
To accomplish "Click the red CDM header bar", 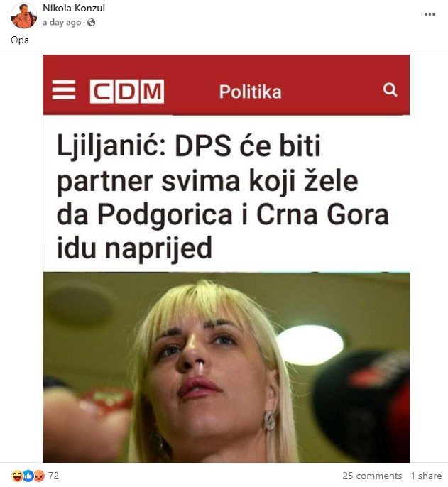I will [226, 85].
